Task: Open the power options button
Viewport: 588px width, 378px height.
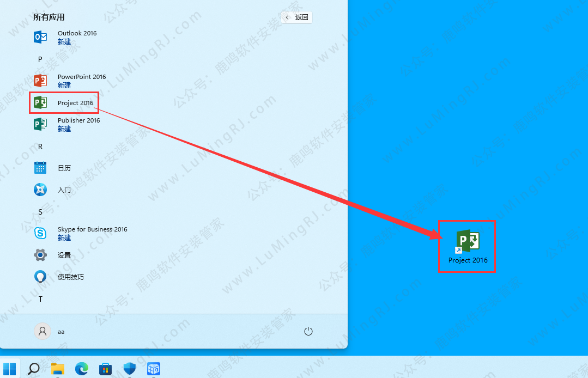Action: point(308,331)
